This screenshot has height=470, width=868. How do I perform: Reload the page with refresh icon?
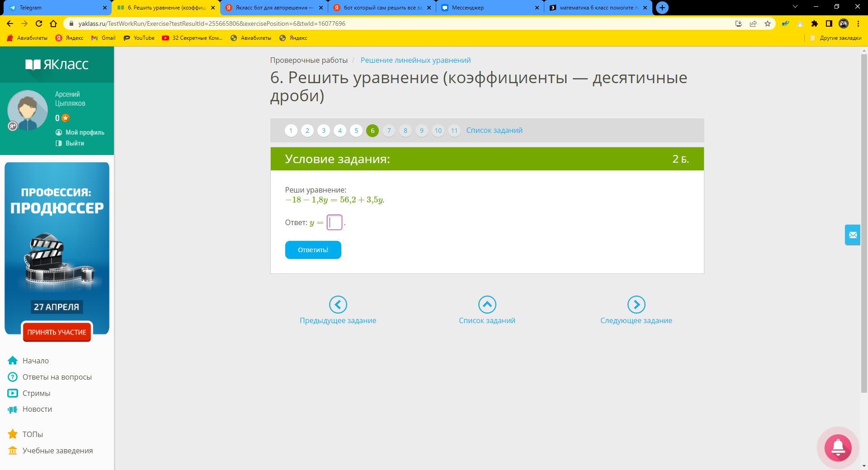[39, 23]
